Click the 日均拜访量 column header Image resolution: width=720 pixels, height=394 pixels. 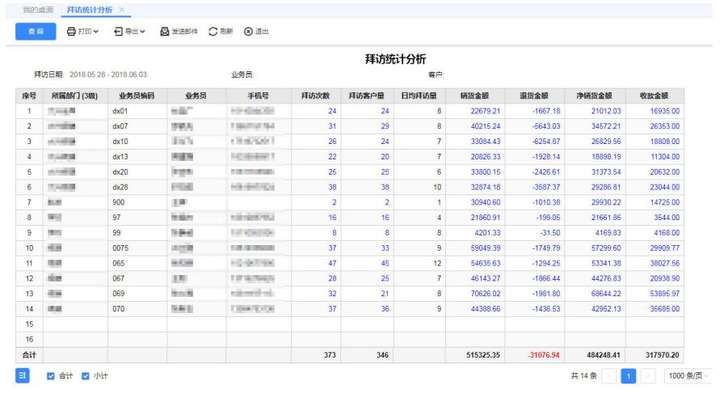pos(419,96)
